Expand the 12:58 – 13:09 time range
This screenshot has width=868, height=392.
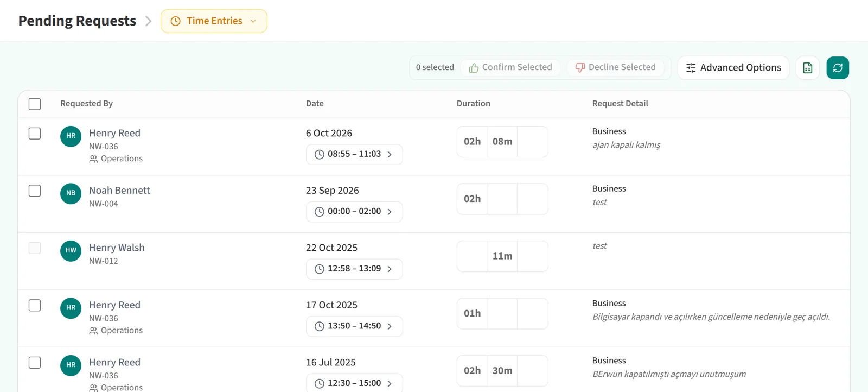[x=354, y=269]
